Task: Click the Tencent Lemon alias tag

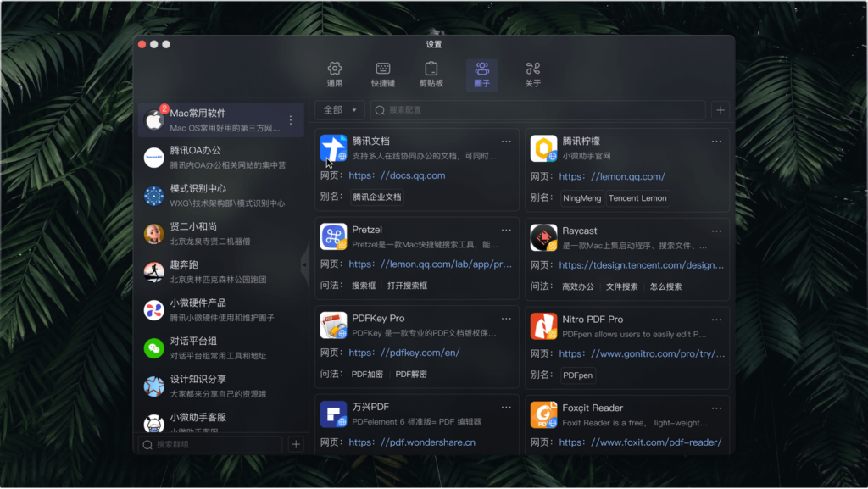Action: tap(637, 198)
